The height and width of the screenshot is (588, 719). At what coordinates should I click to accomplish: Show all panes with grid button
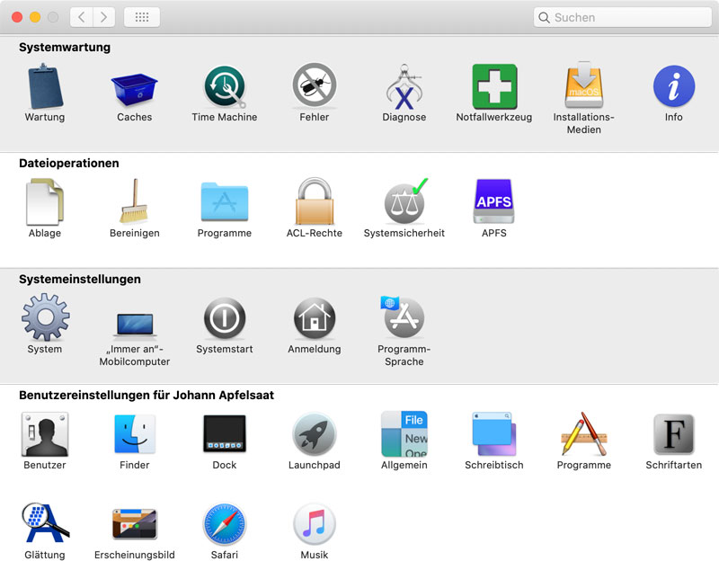pyautogui.click(x=142, y=17)
